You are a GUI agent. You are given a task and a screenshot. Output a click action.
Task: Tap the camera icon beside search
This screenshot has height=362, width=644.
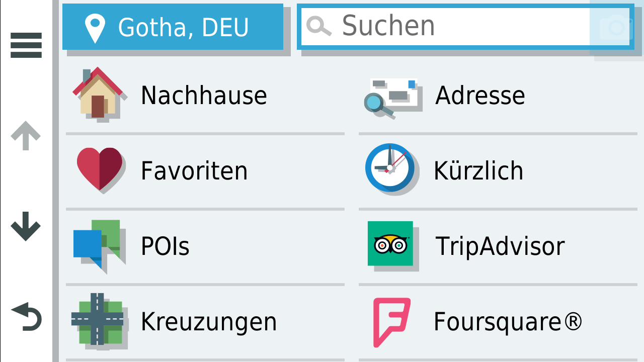616,27
